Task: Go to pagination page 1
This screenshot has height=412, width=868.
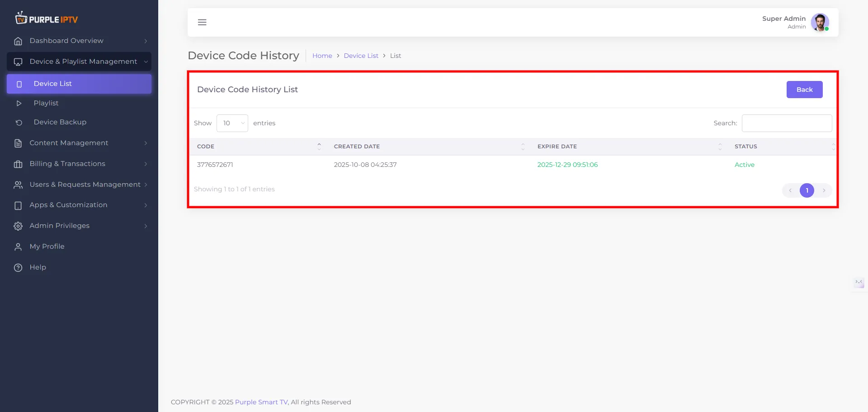Action: (x=807, y=190)
